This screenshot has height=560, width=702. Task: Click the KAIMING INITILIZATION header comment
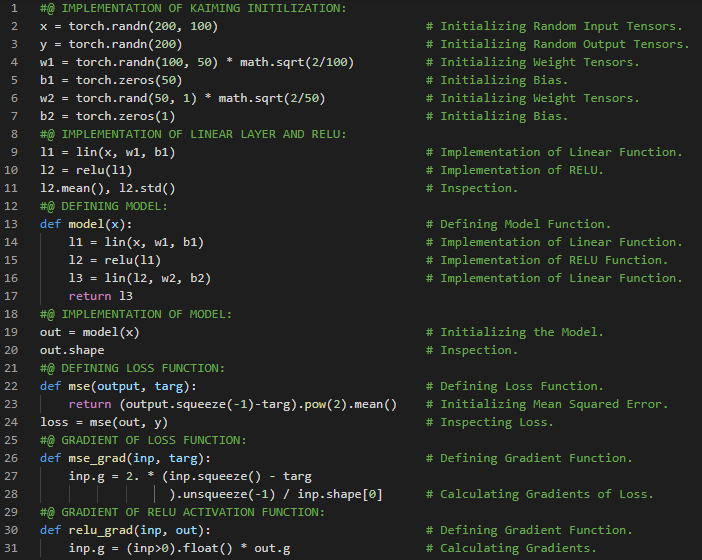pos(193,8)
